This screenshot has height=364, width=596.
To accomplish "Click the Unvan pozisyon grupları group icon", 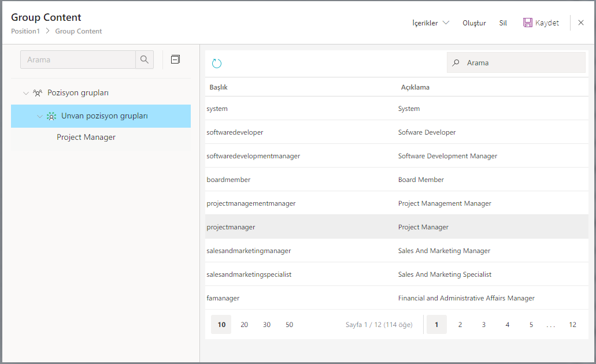I will click(x=51, y=116).
